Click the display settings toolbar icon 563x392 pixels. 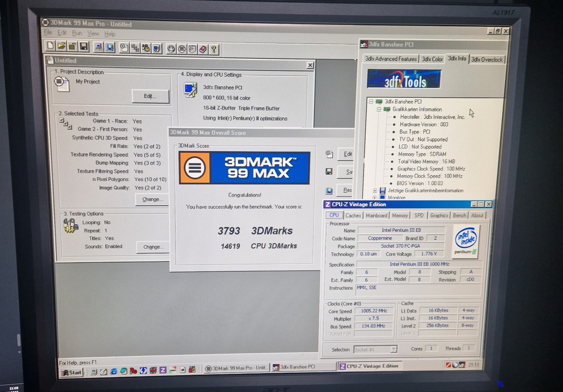157,48
